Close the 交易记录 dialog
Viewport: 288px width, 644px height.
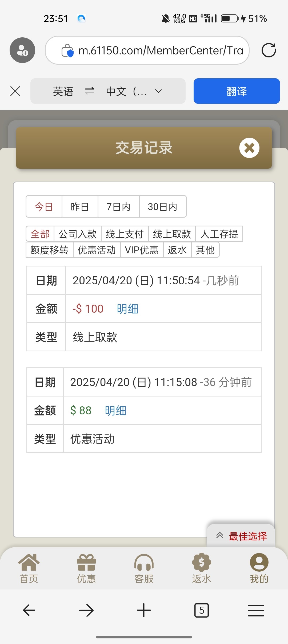click(x=249, y=148)
